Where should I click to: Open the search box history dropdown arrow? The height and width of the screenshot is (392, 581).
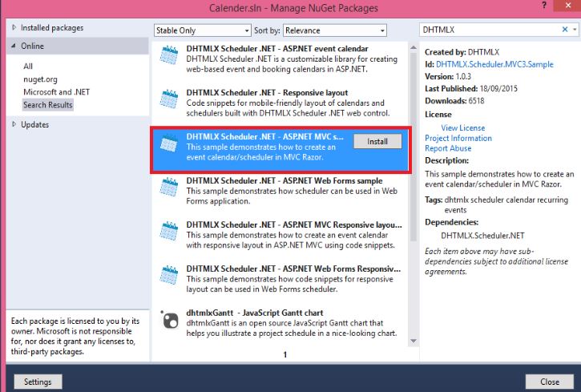click(x=575, y=30)
